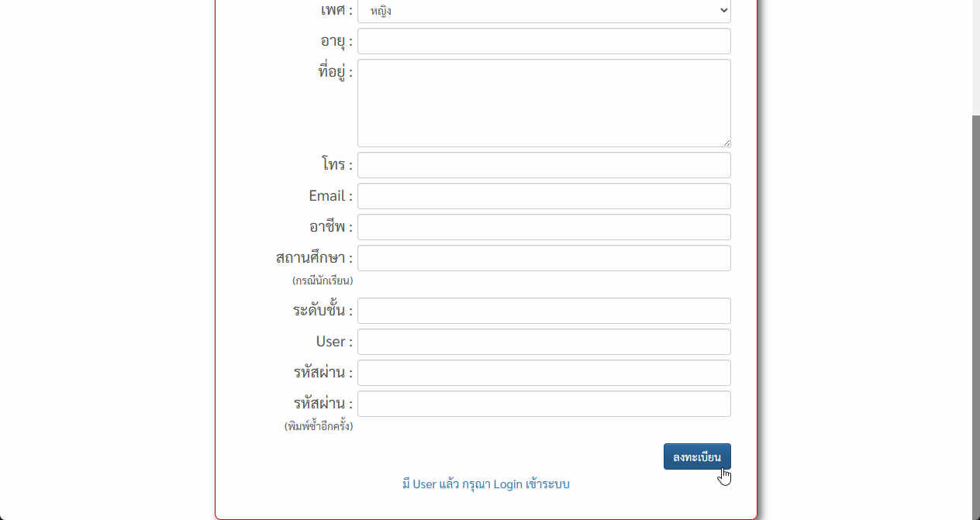This screenshot has width=980, height=520.
Task: Click the page vertical scrollbar thumb
Action: click(x=975, y=318)
